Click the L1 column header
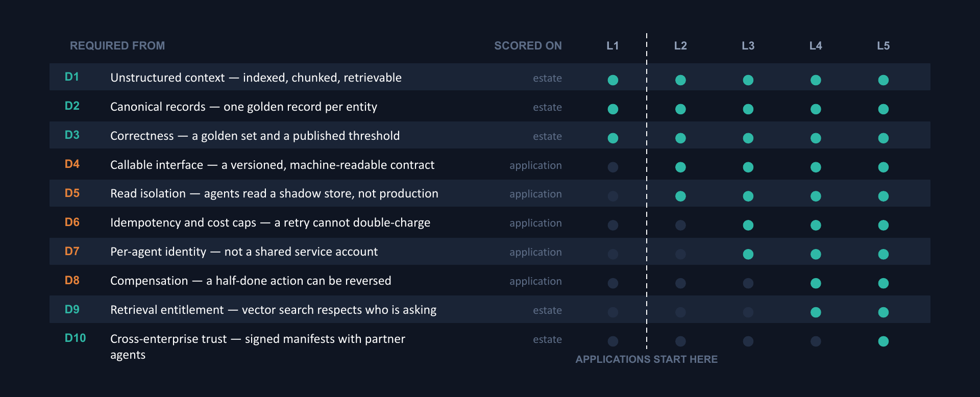This screenshot has height=397, width=980. click(612, 46)
